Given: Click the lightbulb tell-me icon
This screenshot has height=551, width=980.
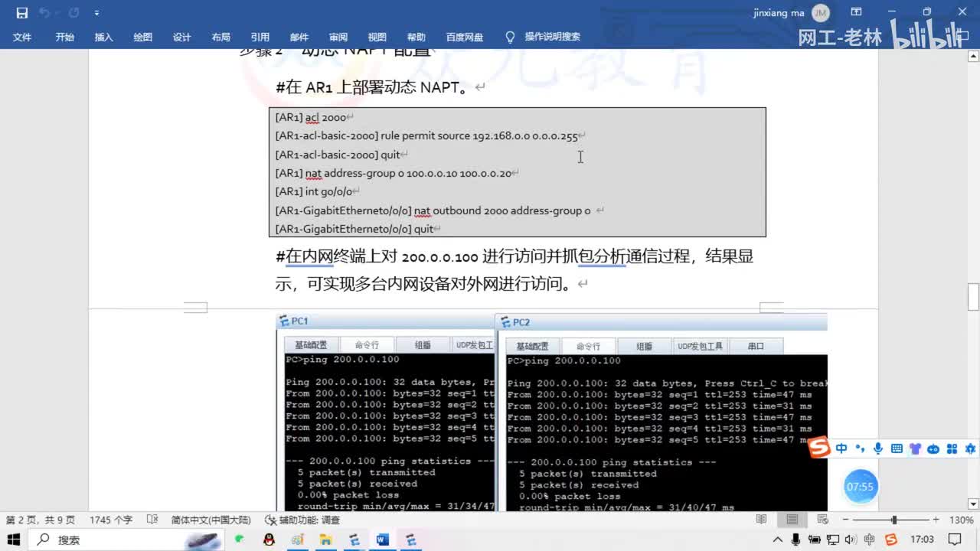Looking at the screenshot, I should 510,37.
